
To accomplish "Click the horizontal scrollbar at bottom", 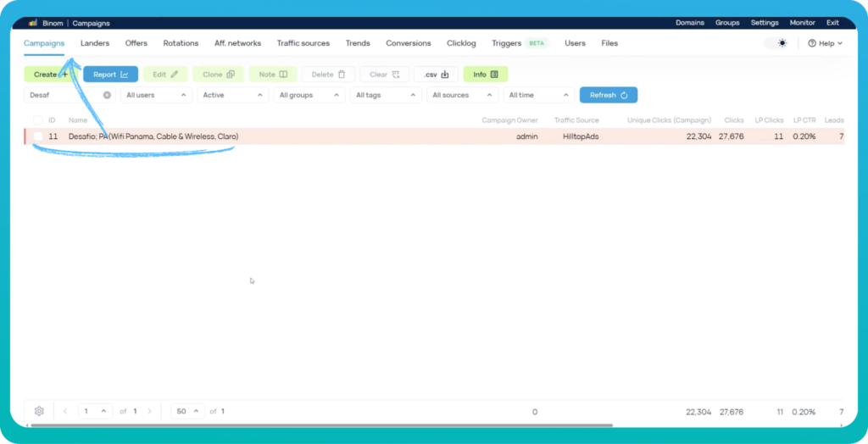I will [x=321, y=425].
